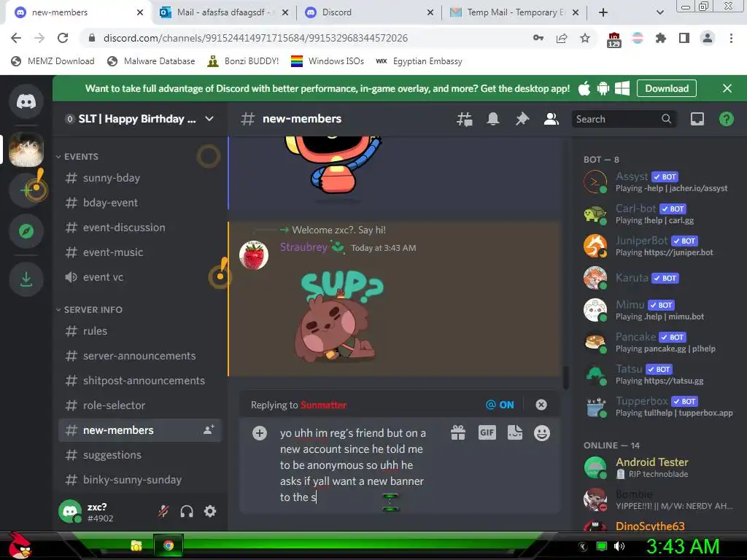Open Bonzi BUDDY! bookmark
The image size is (747, 560).
pos(244,61)
